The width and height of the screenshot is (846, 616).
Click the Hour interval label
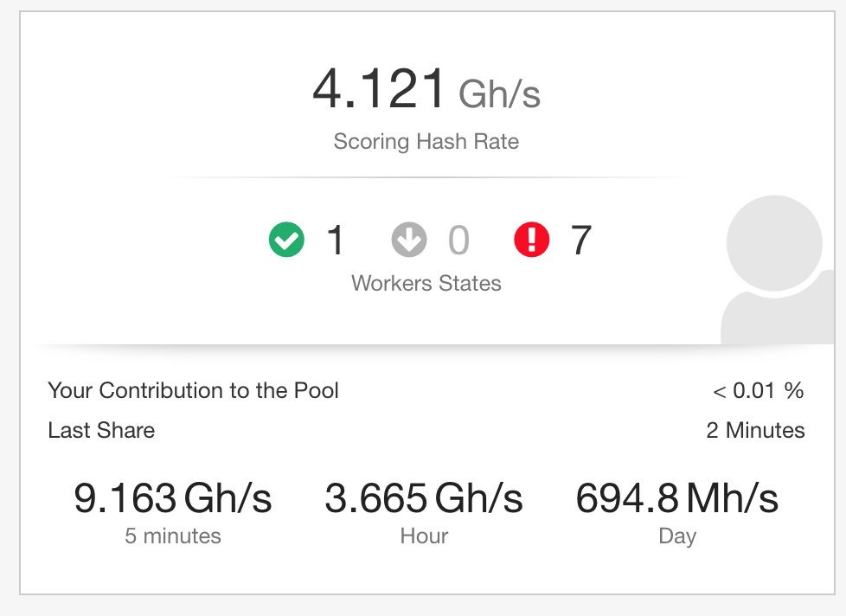tap(424, 536)
